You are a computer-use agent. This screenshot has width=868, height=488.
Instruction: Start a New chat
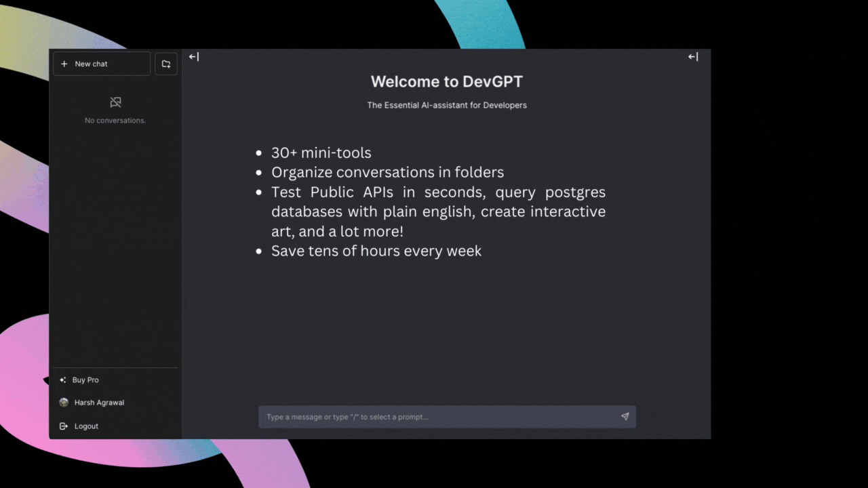[102, 64]
